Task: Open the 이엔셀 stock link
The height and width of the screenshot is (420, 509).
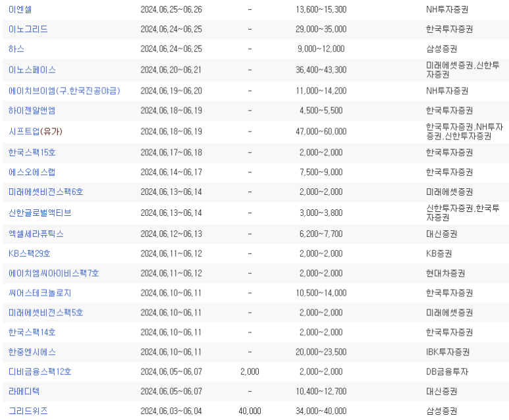Action: (20, 9)
